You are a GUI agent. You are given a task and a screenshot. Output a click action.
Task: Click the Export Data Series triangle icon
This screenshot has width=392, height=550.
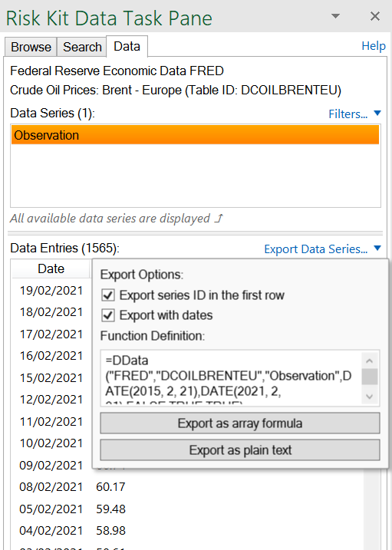[377, 248]
